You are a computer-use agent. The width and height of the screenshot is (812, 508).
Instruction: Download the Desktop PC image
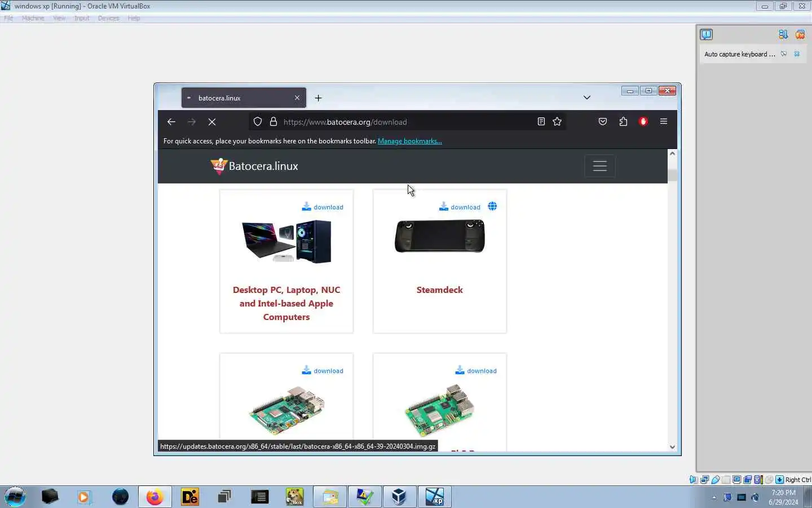323,207
